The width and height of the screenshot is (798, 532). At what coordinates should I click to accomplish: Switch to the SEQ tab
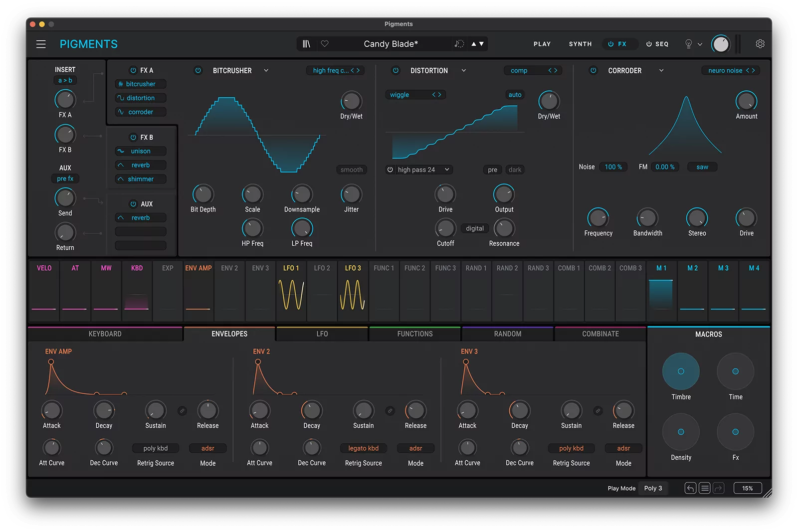click(x=657, y=44)
